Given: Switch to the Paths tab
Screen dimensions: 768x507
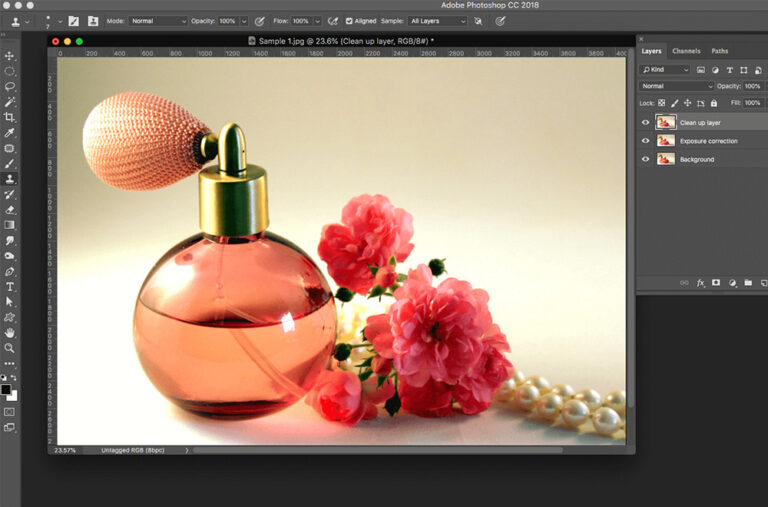Looking at the screenshot, I should tap(720, 51).
